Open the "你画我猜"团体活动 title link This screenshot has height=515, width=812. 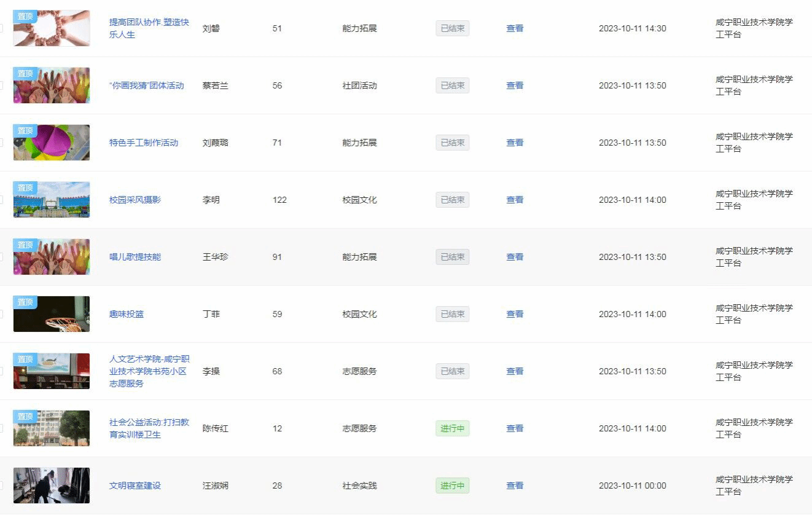(x=146, y=85)
